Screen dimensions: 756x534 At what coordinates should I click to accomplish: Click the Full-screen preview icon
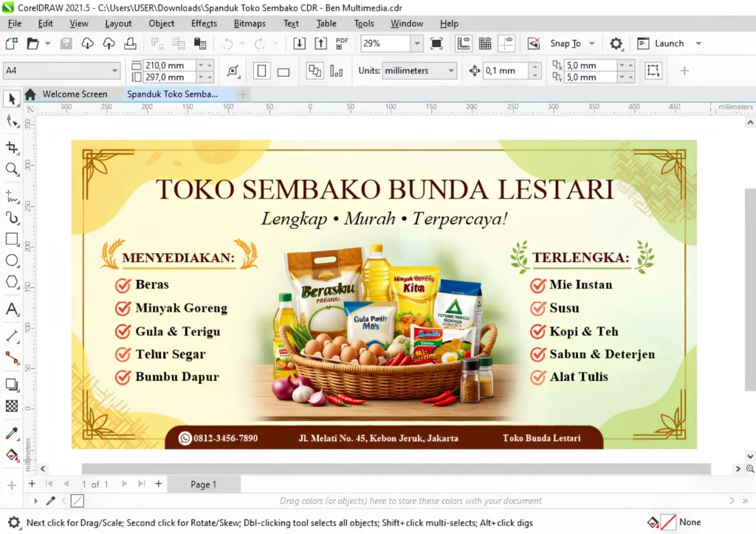tap(436, 44)
